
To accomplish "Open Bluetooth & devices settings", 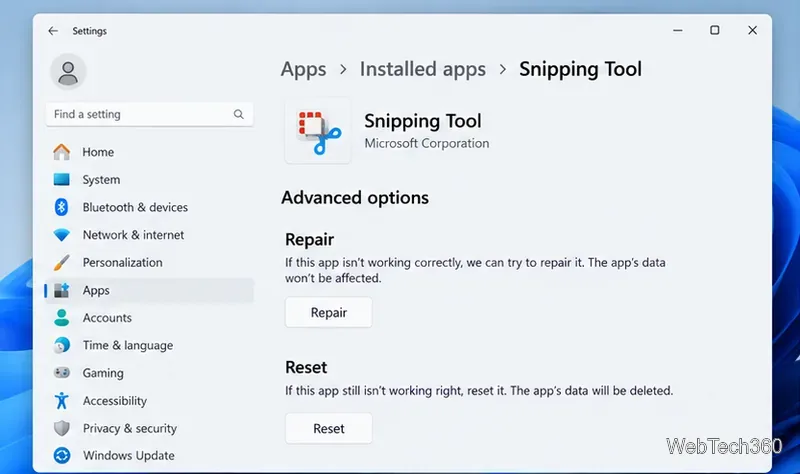I will (x=149, y=207).
